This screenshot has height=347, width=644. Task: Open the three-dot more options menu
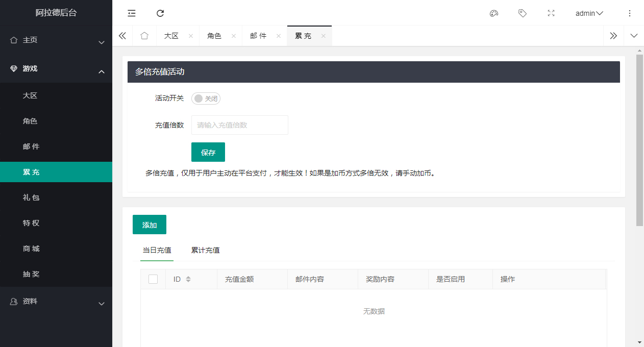coord(629,13)
